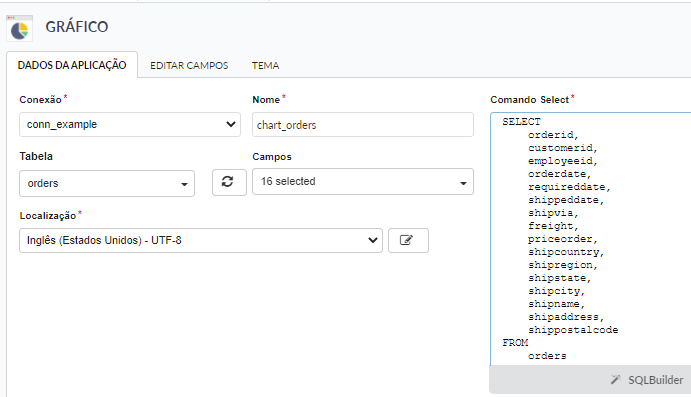Image resolution: width=691 pixels, height=397 pixels.
Task: Open the Tema tab
Action: [265, 66]
